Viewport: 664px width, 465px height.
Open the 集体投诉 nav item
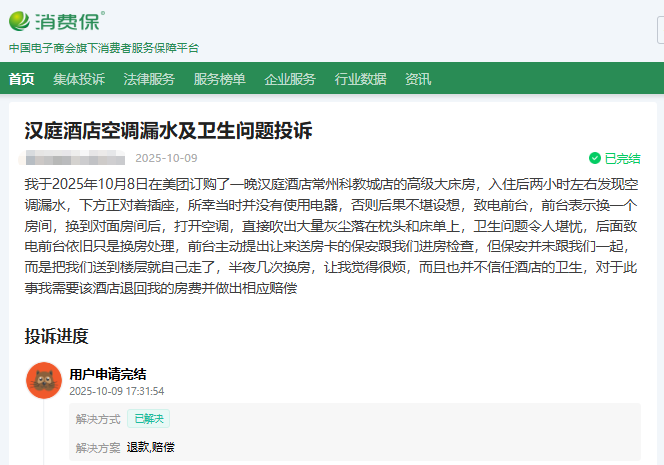tap(79, 79)
